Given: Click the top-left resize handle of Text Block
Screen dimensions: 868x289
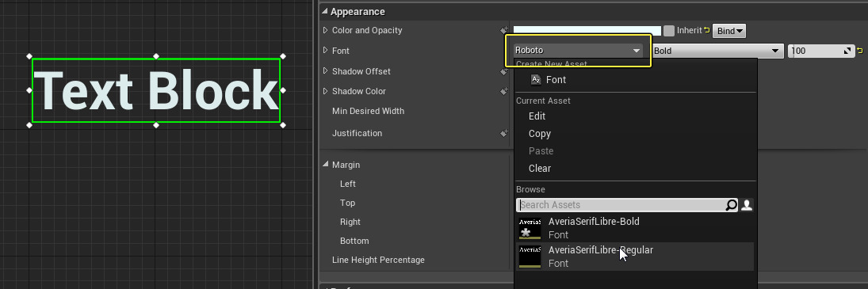Looking at the screenshot, I should tap(29, 56).
